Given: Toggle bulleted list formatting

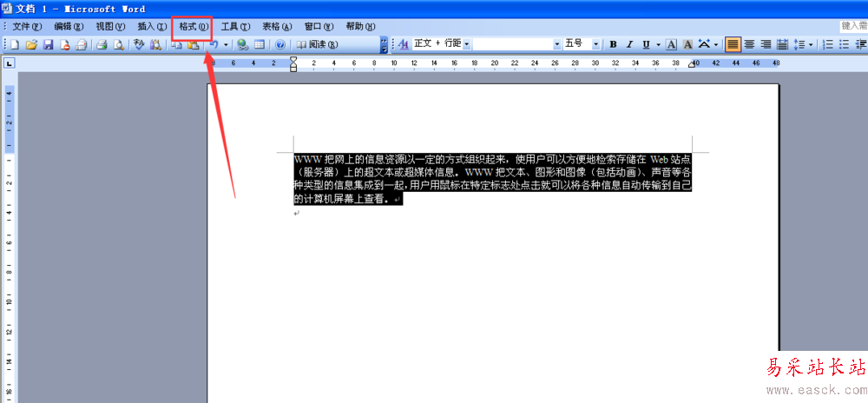Looking at the screenshot, I should (845, 44).
